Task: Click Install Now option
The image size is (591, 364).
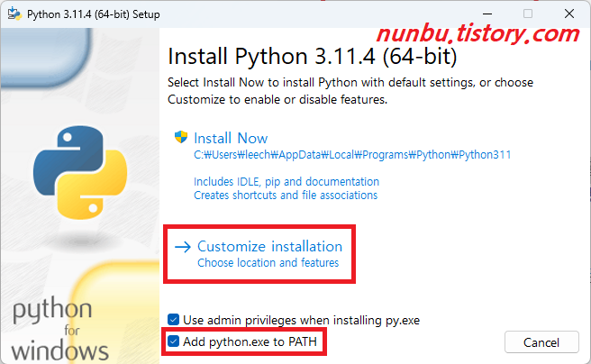Action: pos(231,138)
